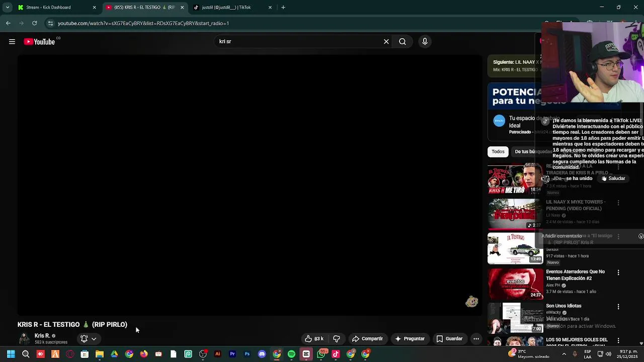Open the Kris R. channel name link

click(x=42, y=336)
